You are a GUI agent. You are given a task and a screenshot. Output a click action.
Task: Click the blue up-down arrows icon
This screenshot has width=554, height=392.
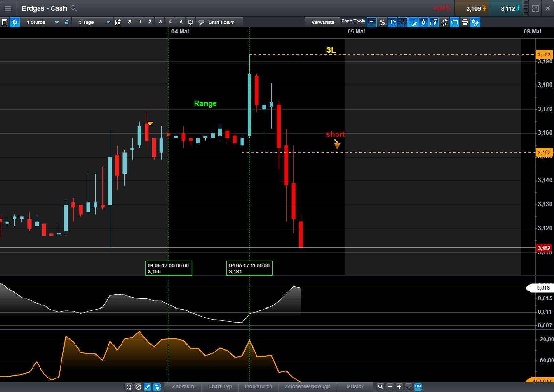tap(157, 387)
